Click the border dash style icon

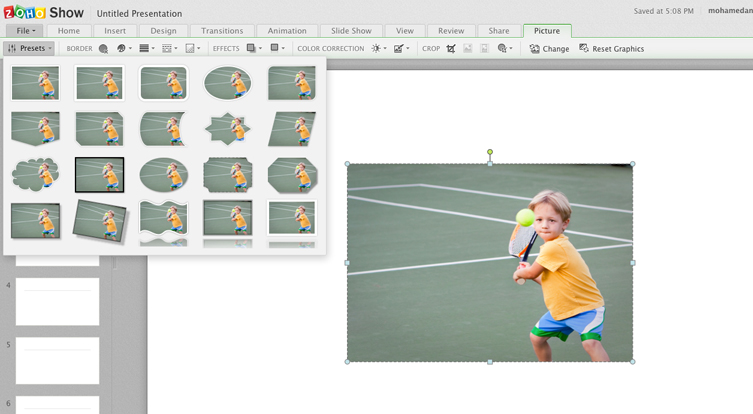click(x=166, y=48)
